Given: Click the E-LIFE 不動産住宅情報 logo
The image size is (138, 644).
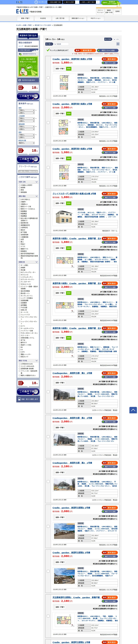Looking at the screenshot, I should click(x=29, y=11).
